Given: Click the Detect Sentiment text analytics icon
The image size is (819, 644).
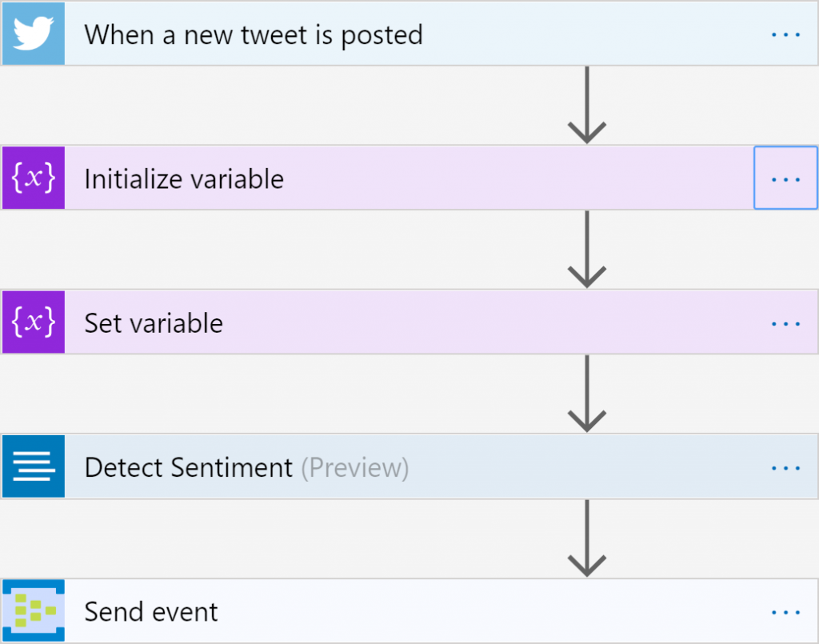Looking at the screenshot, I should tap(33, 466).
